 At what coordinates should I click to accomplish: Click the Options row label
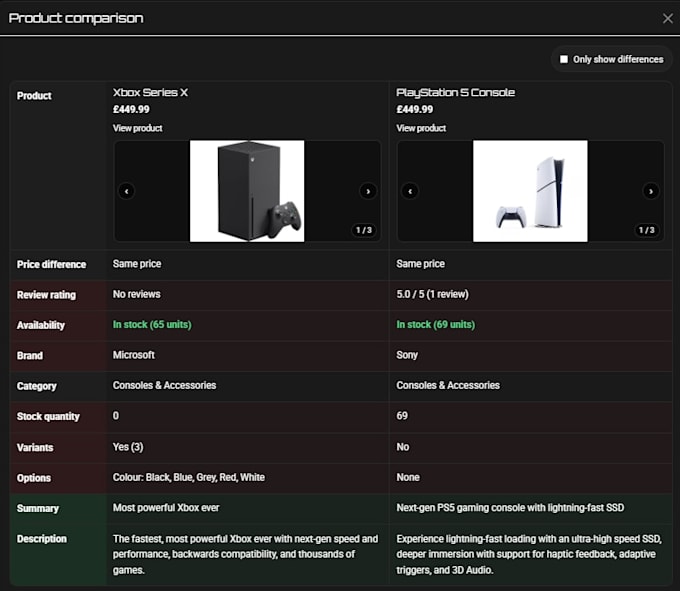pyautogui.click(x=33, y=478)
